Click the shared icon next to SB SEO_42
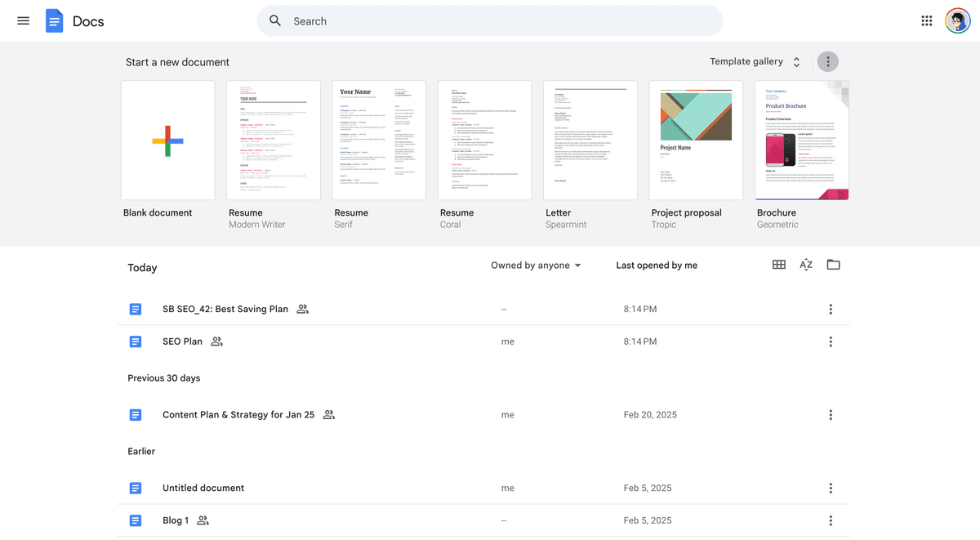This screenshot has height=540, width=980. [303, 309]
